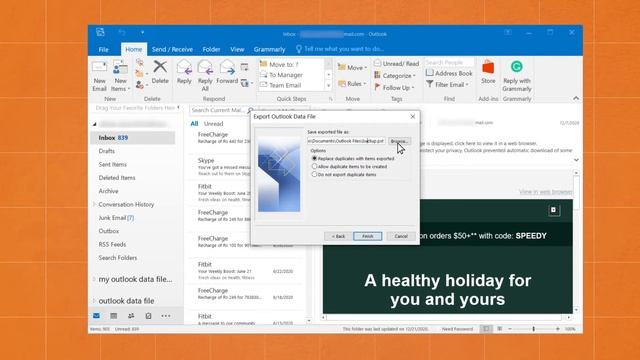This screenshot has height=360, width=640.
Task: Open Tasks view in navigation bar
Action: [148, 316]
